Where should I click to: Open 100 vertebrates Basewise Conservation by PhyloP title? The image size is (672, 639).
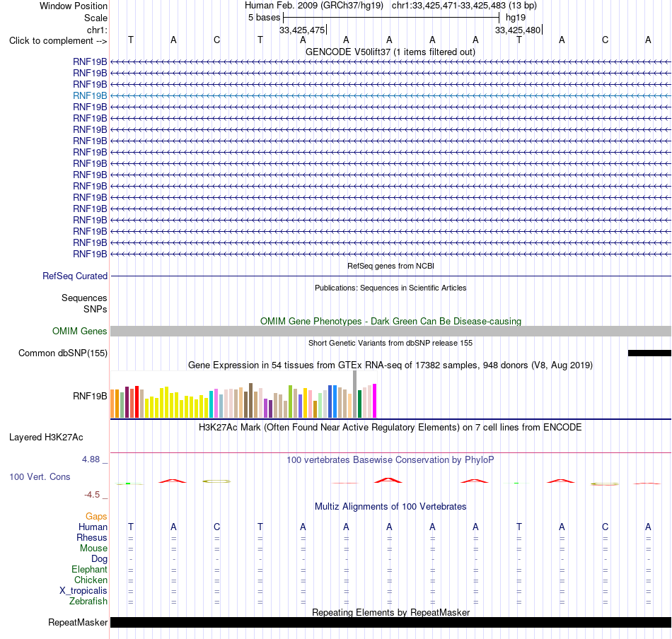tap(390, 460)
